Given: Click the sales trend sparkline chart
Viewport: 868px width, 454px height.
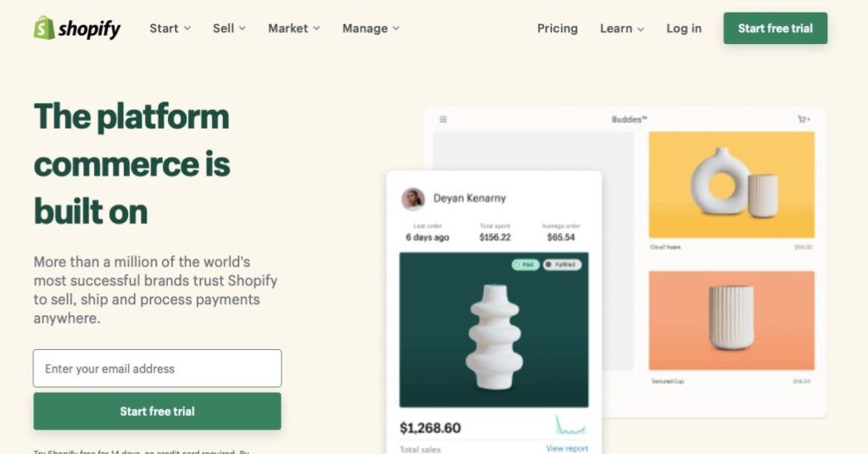Looking at the screenshot, I should point(570,425).
